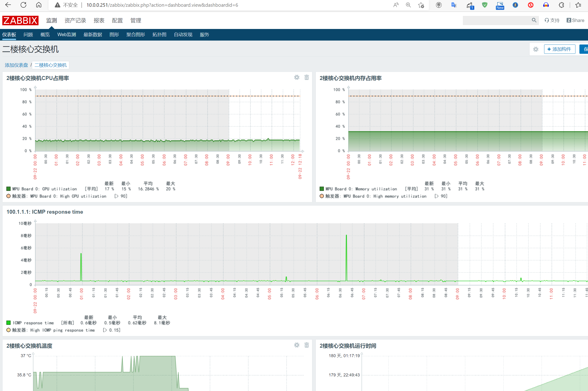Viewport: 588px width, 391px height.
Task: Click the red circular extension icon
Action: click(531, 5)
